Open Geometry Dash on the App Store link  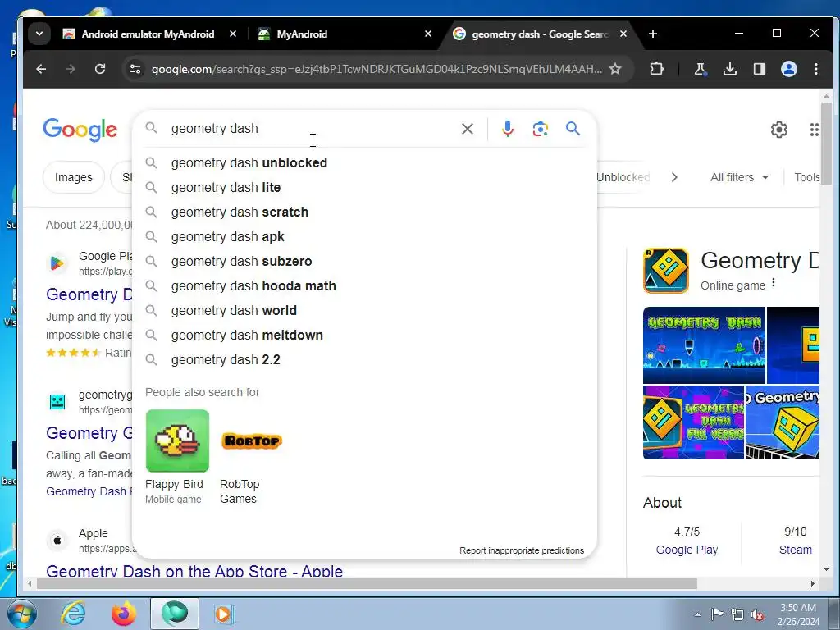tap(194, 571)
